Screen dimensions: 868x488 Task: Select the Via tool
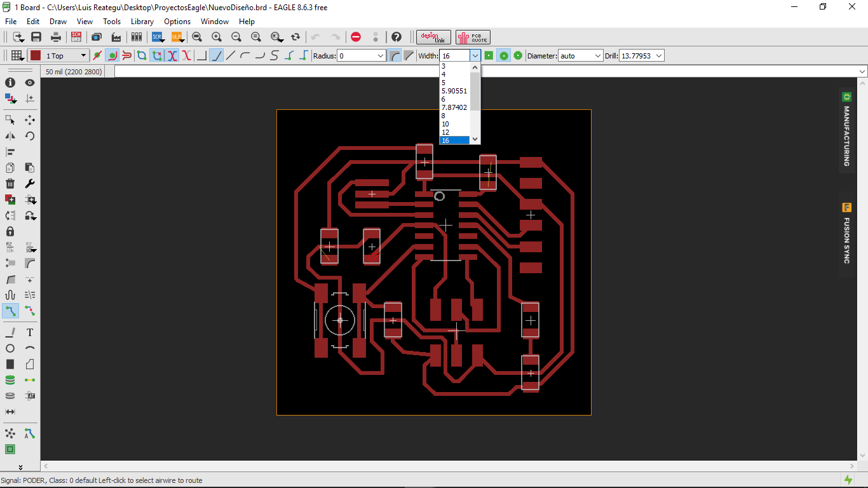pyautogui.click(x=10, y=380)
